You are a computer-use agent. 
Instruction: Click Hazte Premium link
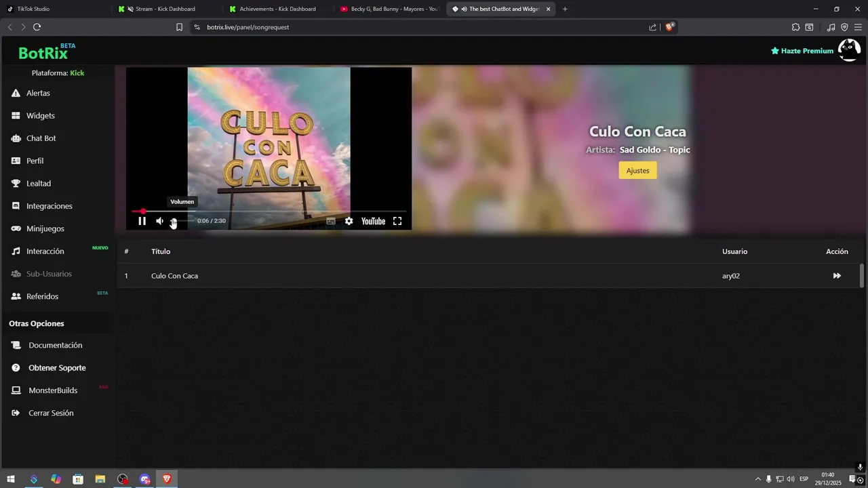[x=802, y=51]
